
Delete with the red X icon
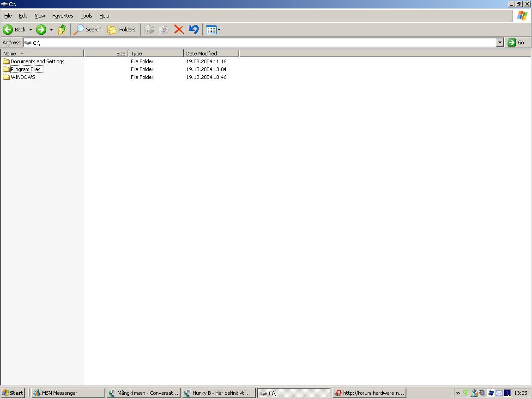pyautogui.click(x=179, y=30)
